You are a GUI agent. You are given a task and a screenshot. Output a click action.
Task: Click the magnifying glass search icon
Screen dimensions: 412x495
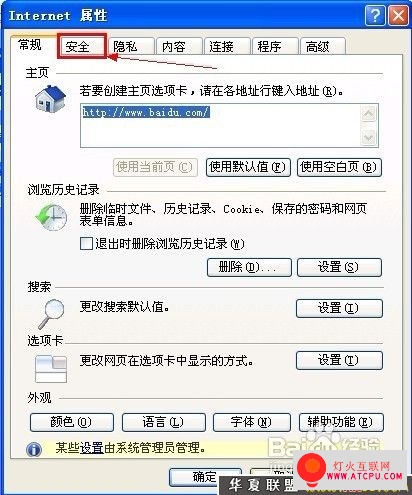pos(51,314)
